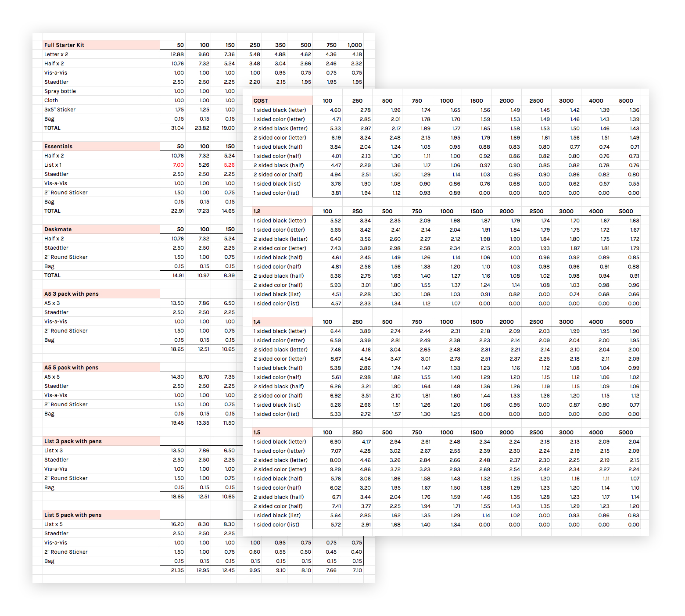Select the A5 5 pack with pens header
This screenshot has width=685, height=616.
coord(101,367)
